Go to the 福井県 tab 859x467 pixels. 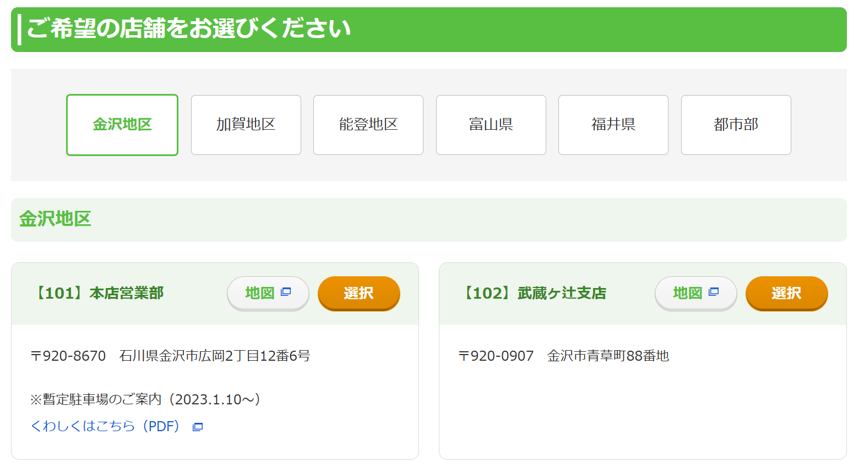click(x=613, y=125)
